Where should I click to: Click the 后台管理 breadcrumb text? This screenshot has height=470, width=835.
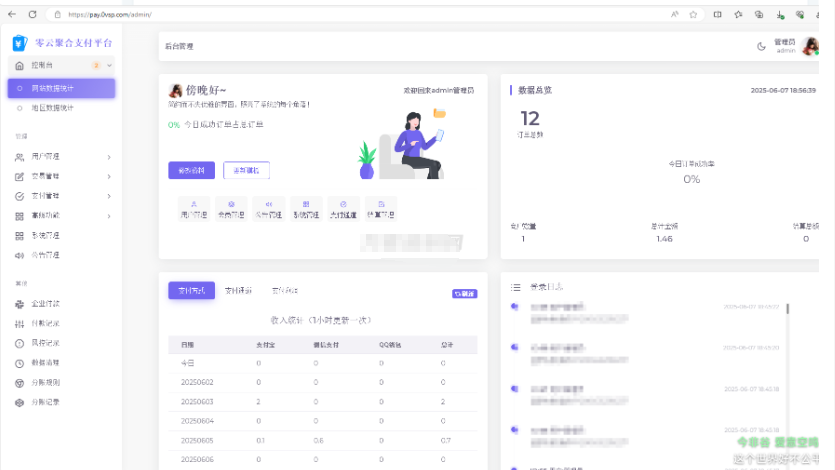coord(179,46)
